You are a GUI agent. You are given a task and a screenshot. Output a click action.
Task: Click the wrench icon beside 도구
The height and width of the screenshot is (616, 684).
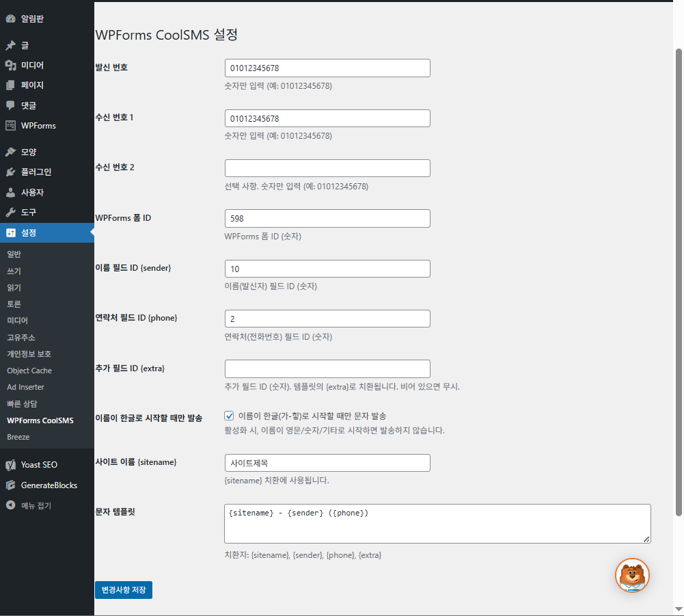click(x=10, y=212)
